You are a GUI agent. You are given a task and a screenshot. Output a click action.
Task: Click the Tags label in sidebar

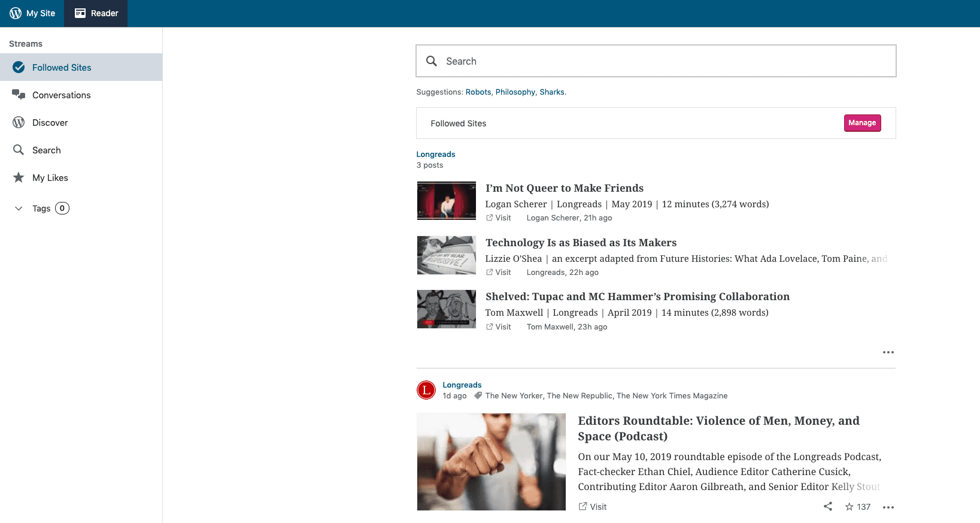[x=41, y=208]
